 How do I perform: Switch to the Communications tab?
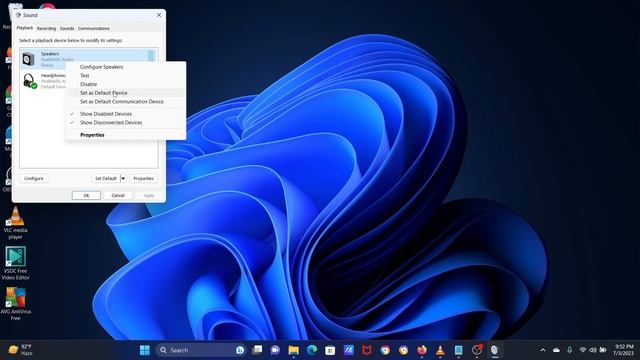click(93, 29)
